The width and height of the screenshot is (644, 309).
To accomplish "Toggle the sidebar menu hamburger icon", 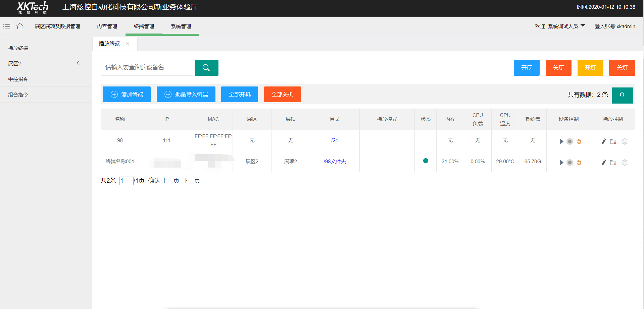I will click(x=6, y=26).
